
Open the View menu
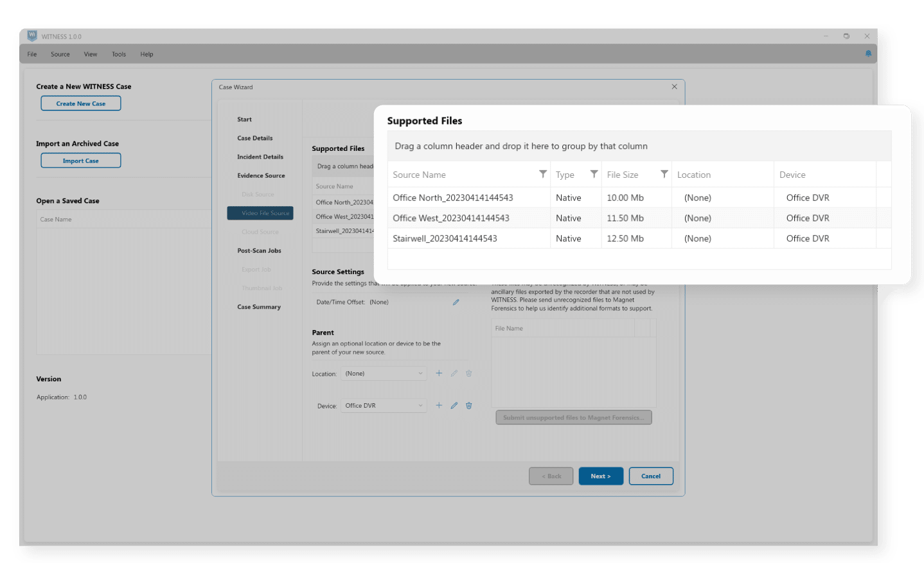coord(91,54)
